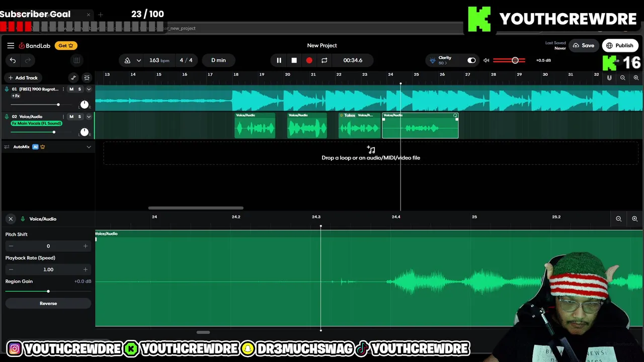Mute track 01 Rugrat
This screenshot has height=362, width=644.
pyautogui.click(x=71, y=89)
